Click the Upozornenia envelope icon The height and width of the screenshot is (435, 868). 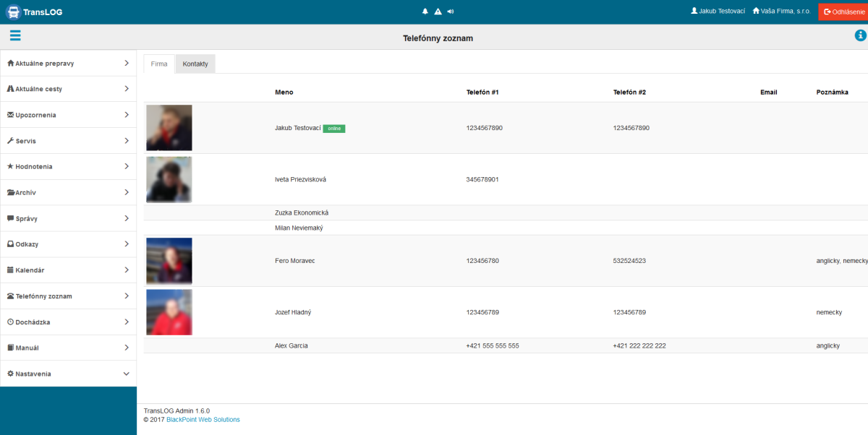tap(11, 115)
